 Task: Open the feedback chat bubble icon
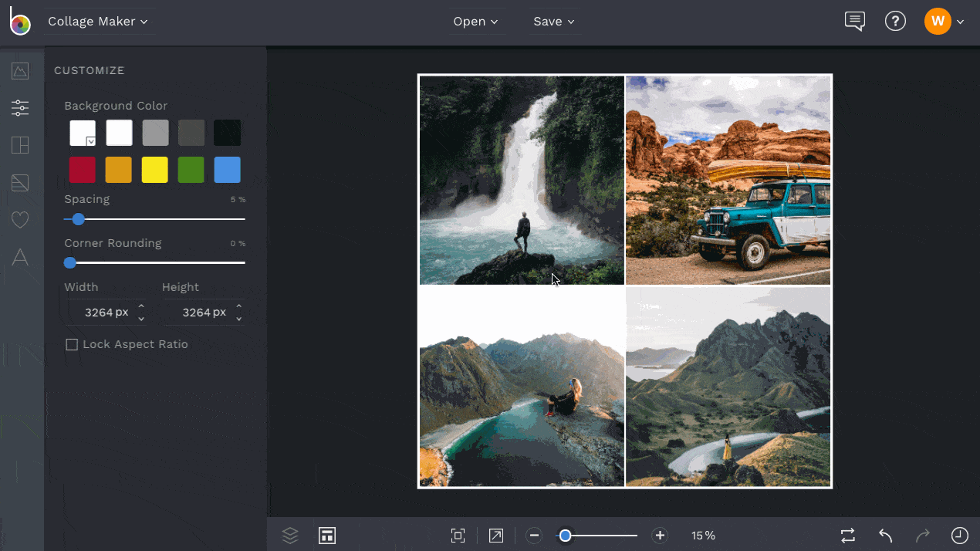[854, 22]
